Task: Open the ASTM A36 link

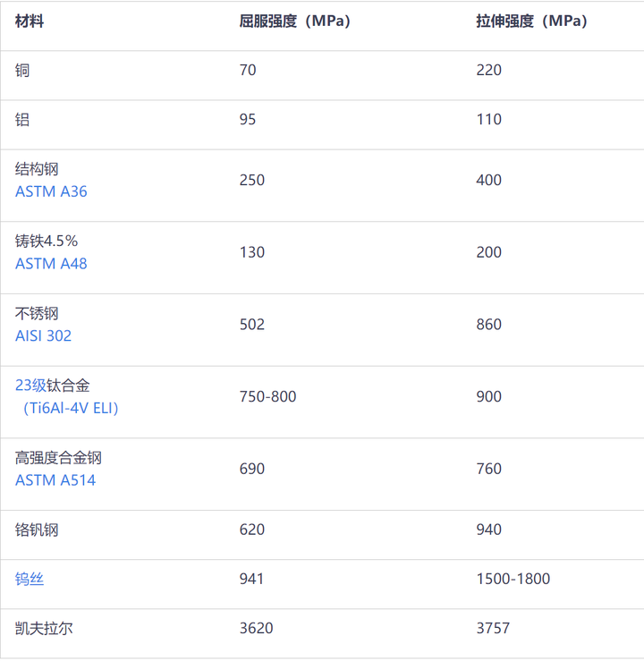Action: (x=51, y=191)
